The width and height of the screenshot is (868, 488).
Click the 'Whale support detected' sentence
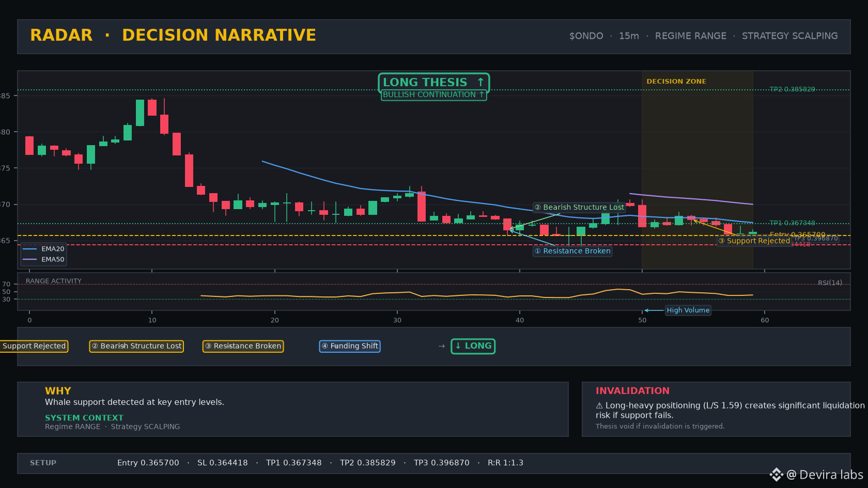(134, 402)
